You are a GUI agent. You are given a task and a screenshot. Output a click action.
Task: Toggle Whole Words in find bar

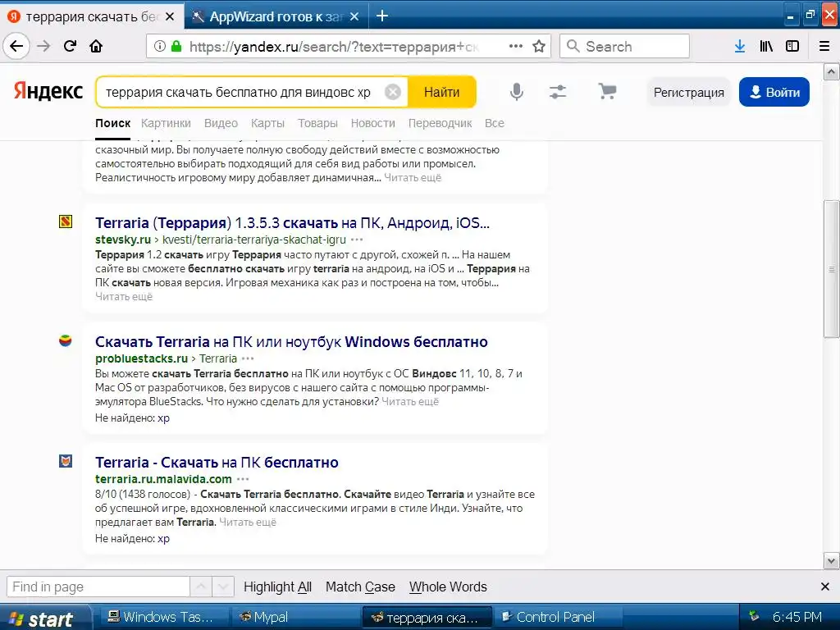tap(448, 587)
